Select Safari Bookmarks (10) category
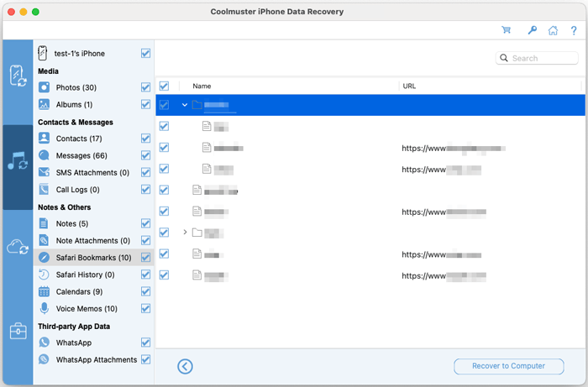The height and width of the screenshot is (387, 588). click(x=93, y=258)
